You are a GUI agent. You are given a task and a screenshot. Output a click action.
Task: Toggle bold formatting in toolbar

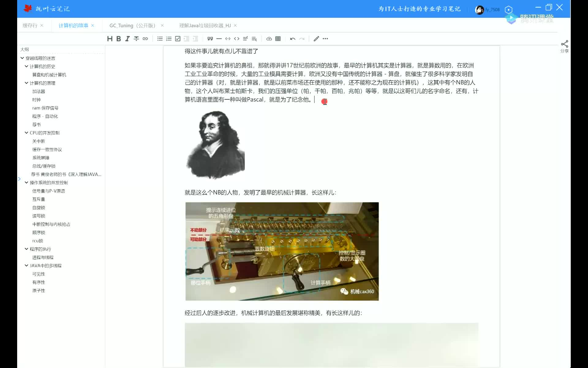[x=119, y=39]
